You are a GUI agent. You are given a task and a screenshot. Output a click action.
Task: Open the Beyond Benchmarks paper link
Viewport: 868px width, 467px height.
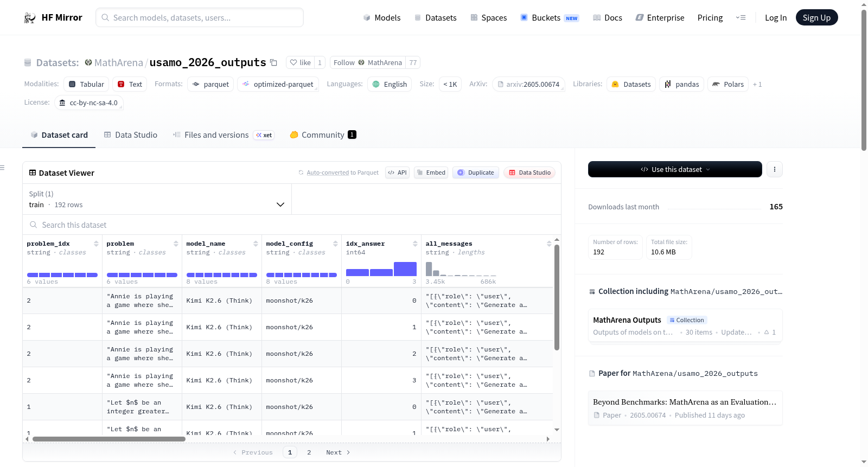click(x=685, y=408)
